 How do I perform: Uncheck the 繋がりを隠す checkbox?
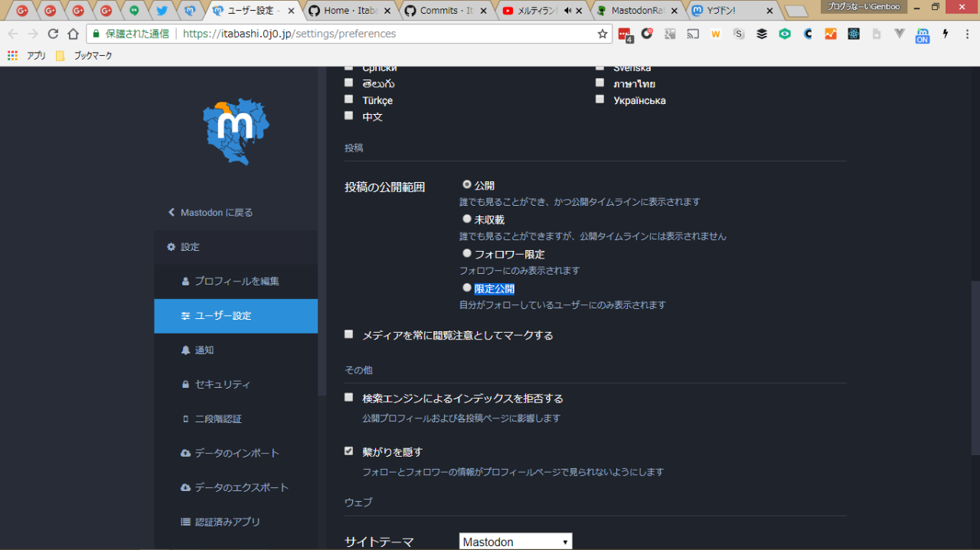tap(349, 451)
